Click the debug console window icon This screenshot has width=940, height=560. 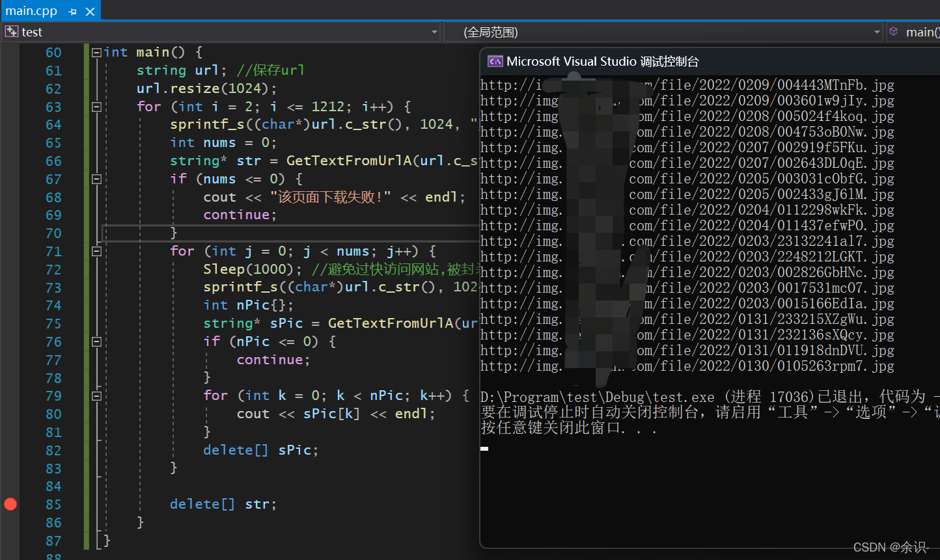(495, 62)
